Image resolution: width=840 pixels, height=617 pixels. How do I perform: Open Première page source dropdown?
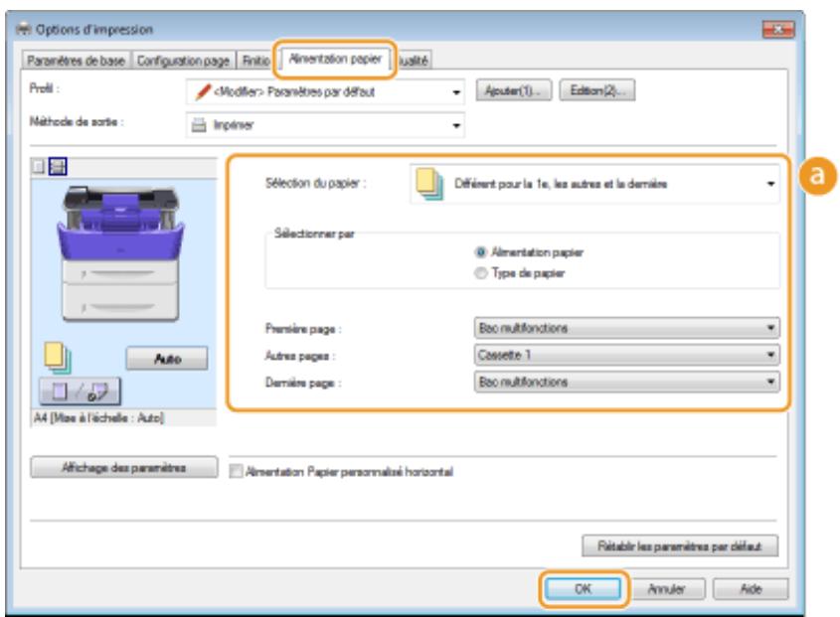click(x=627, y=328)
